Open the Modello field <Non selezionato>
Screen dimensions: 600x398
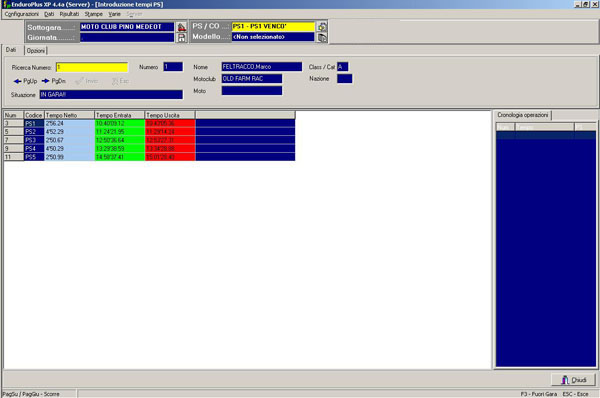[x=273, y=37]
